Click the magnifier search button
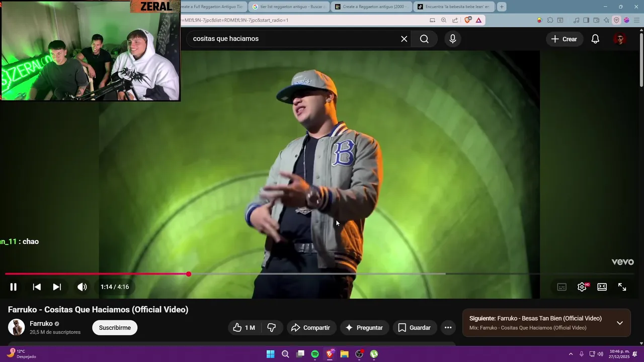The width and height of the screenshot is (644, 362). [424, 39]
